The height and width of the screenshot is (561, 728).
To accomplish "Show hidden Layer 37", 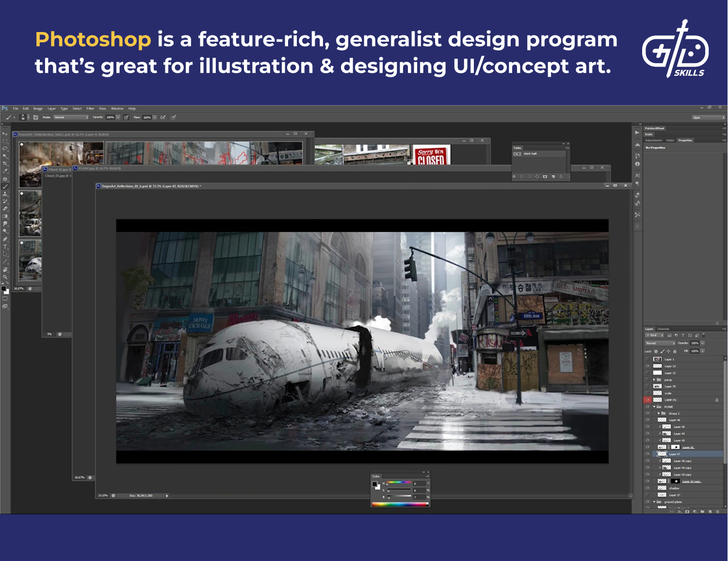I will click(647, 495).
